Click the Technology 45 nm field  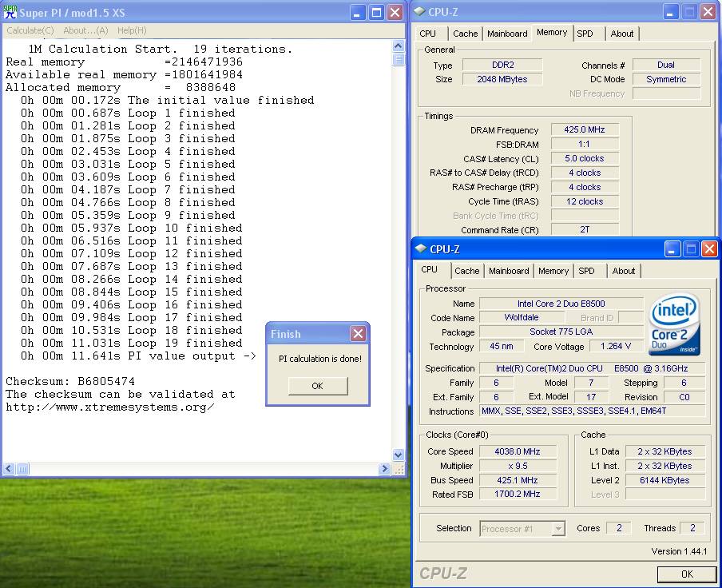pyautogui.click(x=502, y=346)
